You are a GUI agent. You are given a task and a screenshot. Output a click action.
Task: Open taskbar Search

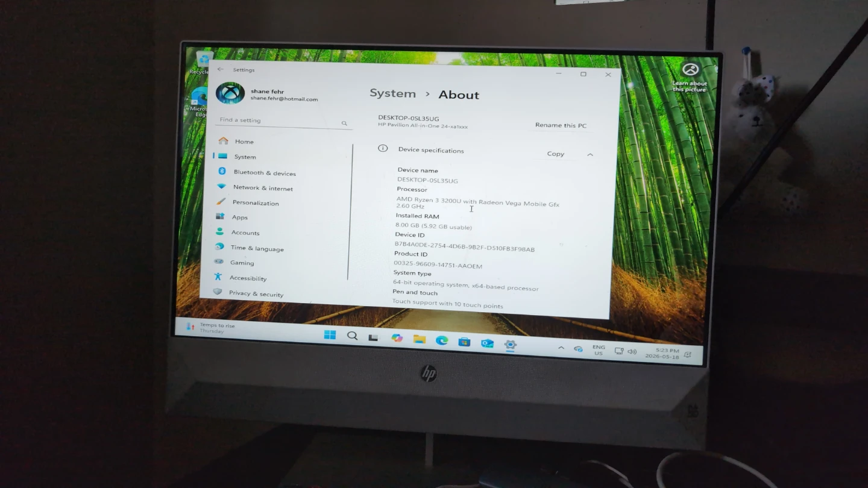[353, 336]
